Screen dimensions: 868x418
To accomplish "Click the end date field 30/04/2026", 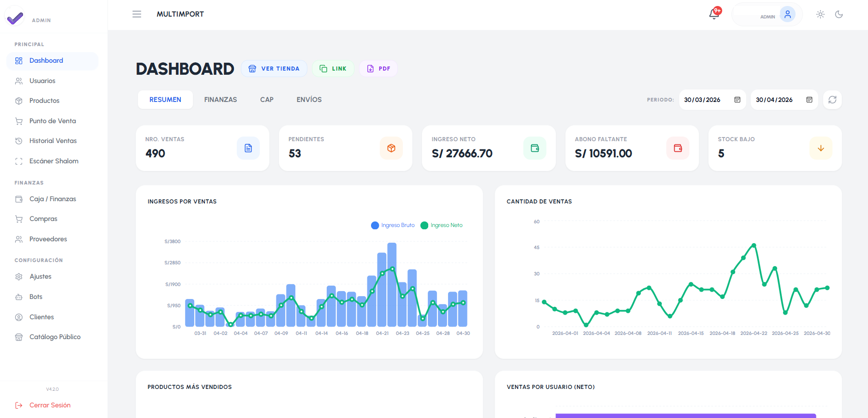I will pos(784,100).
